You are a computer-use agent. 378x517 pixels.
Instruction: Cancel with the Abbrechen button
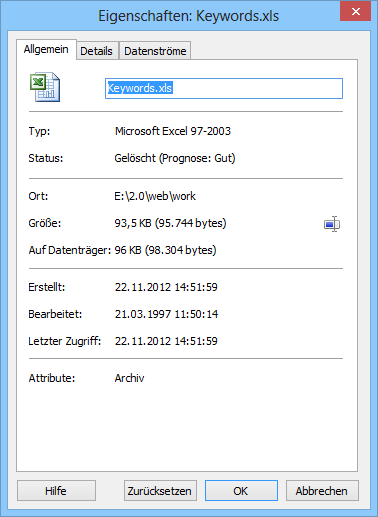322,491
